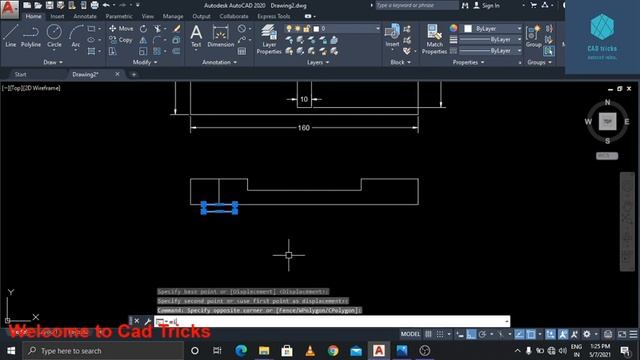640x360 pixels.
Task: Switch to the Start file tab
Action: (x=20, y=74)
